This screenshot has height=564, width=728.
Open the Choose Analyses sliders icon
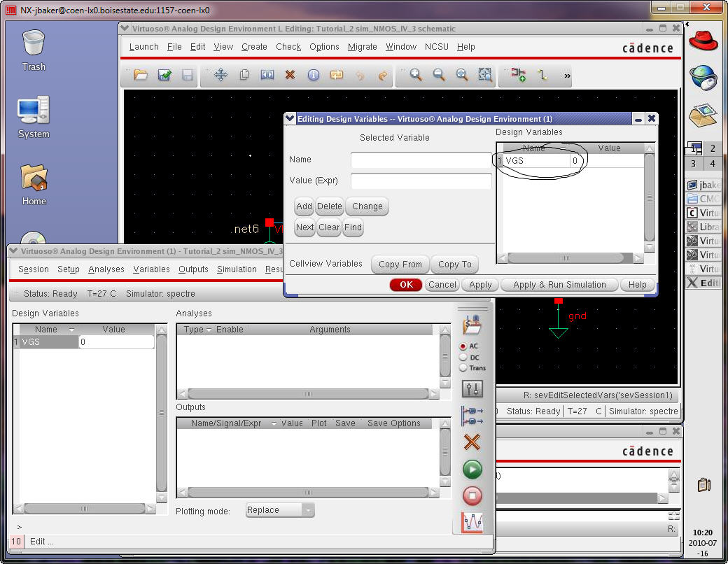tap(472, 389)
